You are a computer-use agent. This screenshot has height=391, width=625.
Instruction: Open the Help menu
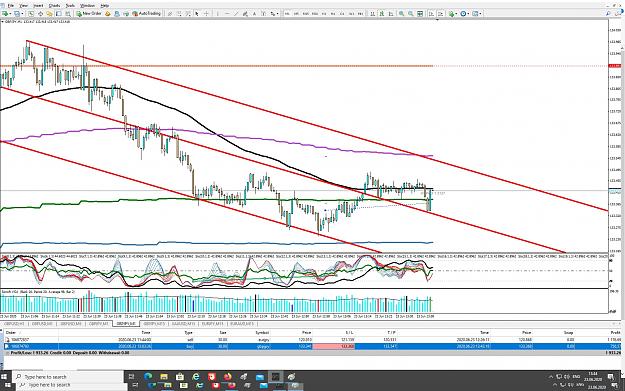pyautogui.click(x=104, y=6)
